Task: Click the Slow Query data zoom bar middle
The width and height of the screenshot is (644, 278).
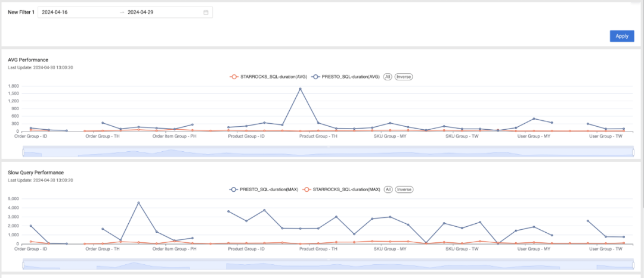Action: [x=328, y=265]
